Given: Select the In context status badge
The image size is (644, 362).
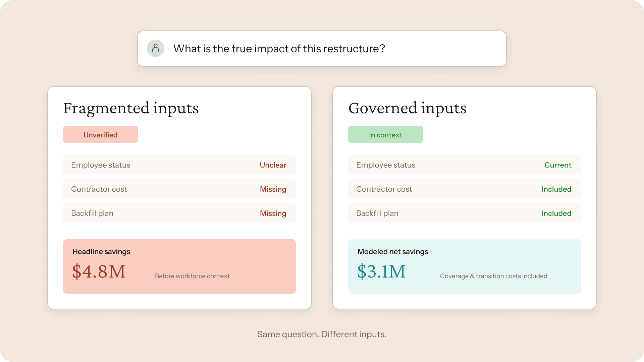Looking at the screenshot, I should [x=386, y=134].
